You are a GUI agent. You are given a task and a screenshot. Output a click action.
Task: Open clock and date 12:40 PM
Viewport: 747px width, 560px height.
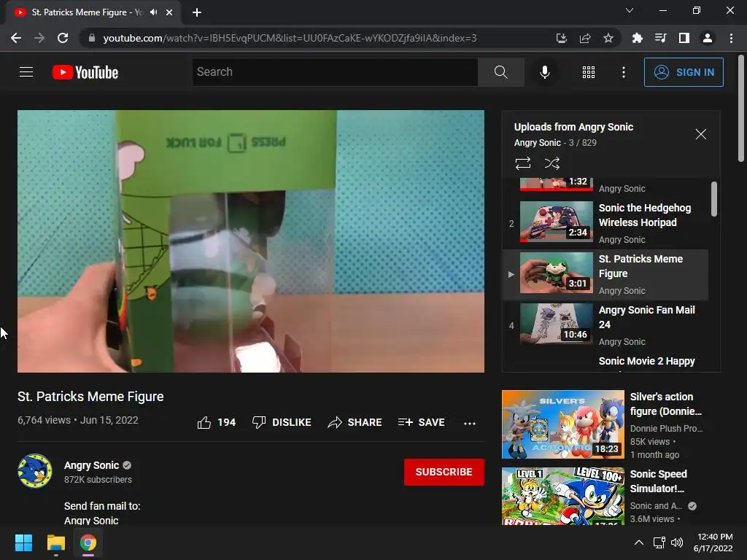tap(713, 542)
